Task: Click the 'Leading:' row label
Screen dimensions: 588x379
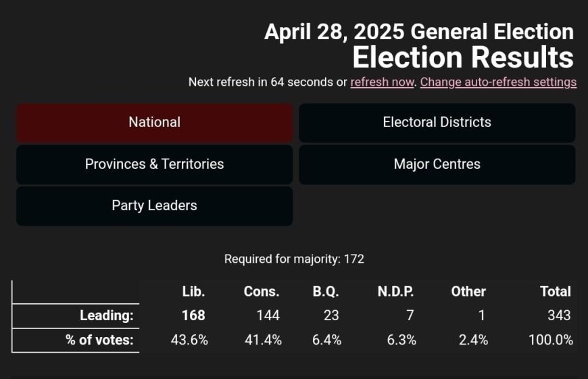Action: [107, 315]
